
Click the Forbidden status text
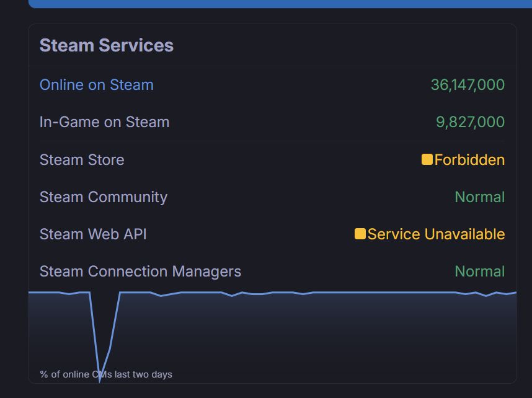469,160
